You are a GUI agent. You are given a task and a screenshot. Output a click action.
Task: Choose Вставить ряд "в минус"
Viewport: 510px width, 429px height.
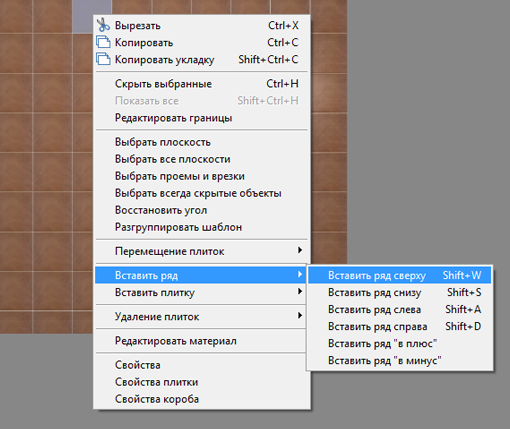pos(400,360)
